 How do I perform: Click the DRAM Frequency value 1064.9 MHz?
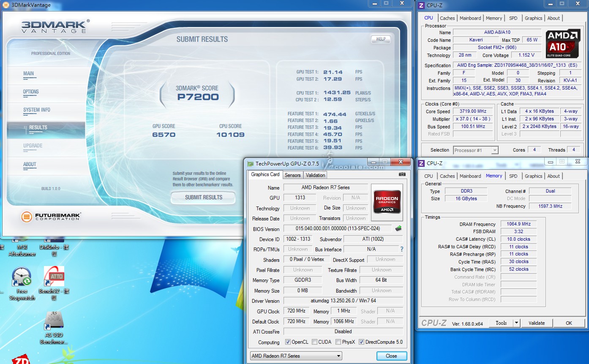tap(518, 224)
